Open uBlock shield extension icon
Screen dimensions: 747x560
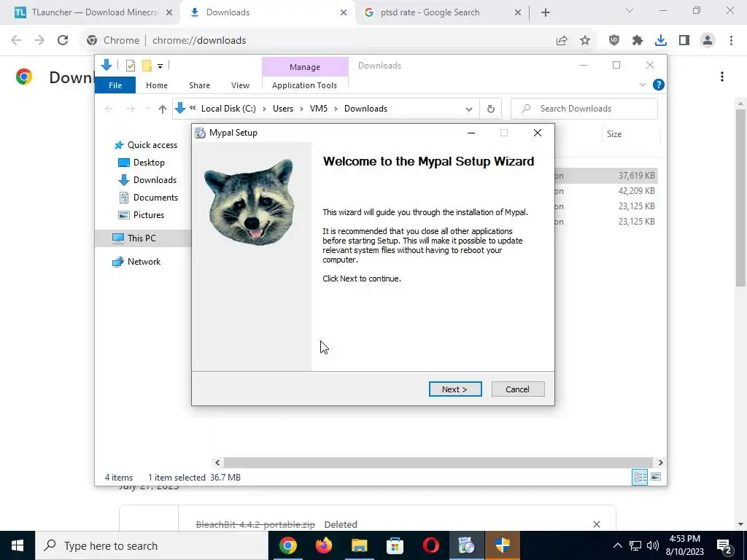[614, 41]
